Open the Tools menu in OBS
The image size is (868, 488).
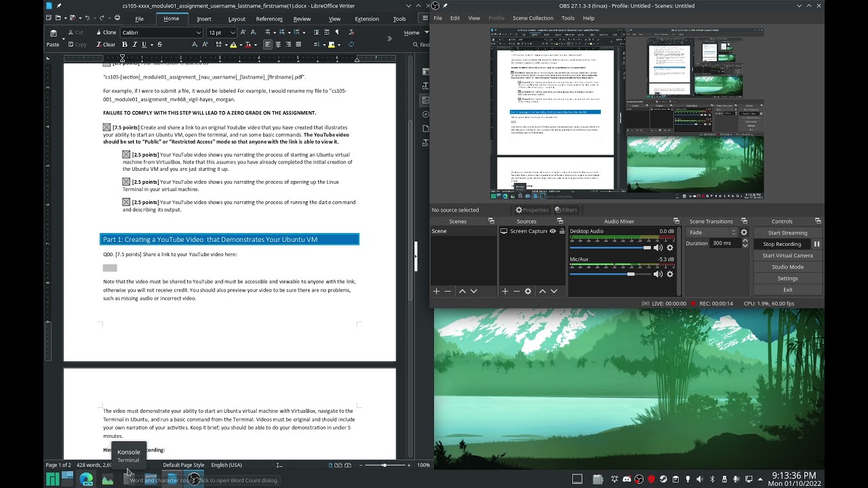click(568, 18)
